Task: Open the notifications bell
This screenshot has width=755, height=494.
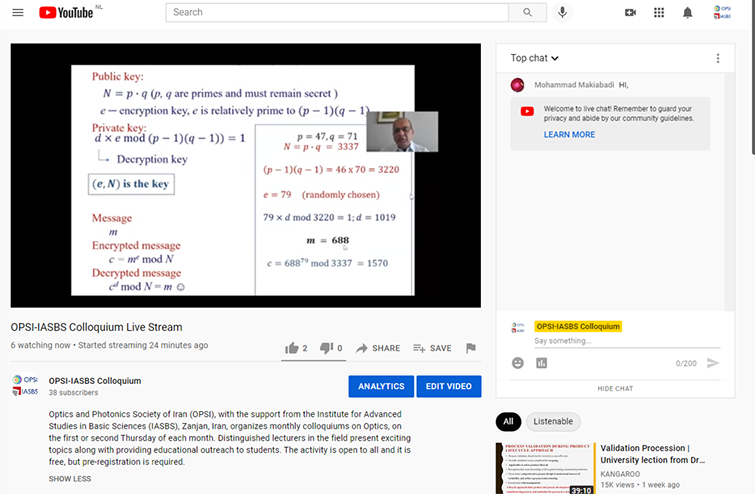Action: (688, 12)
